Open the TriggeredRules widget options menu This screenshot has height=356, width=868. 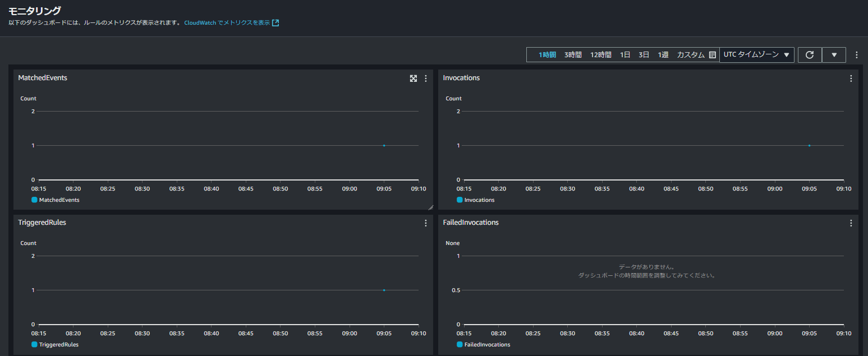[x=425, y=223]
